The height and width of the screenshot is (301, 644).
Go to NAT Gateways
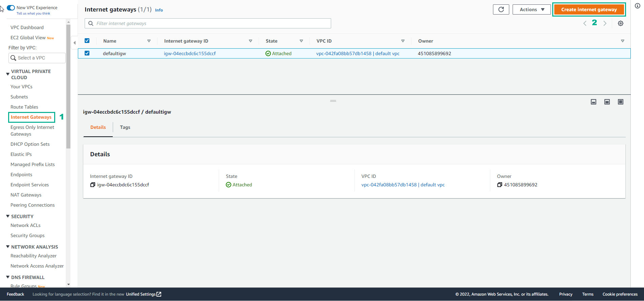(26, 195)
